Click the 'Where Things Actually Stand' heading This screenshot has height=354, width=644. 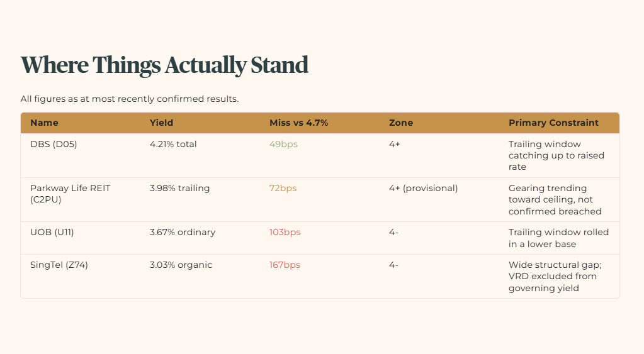pyautogui.click(x=164, y=65)
